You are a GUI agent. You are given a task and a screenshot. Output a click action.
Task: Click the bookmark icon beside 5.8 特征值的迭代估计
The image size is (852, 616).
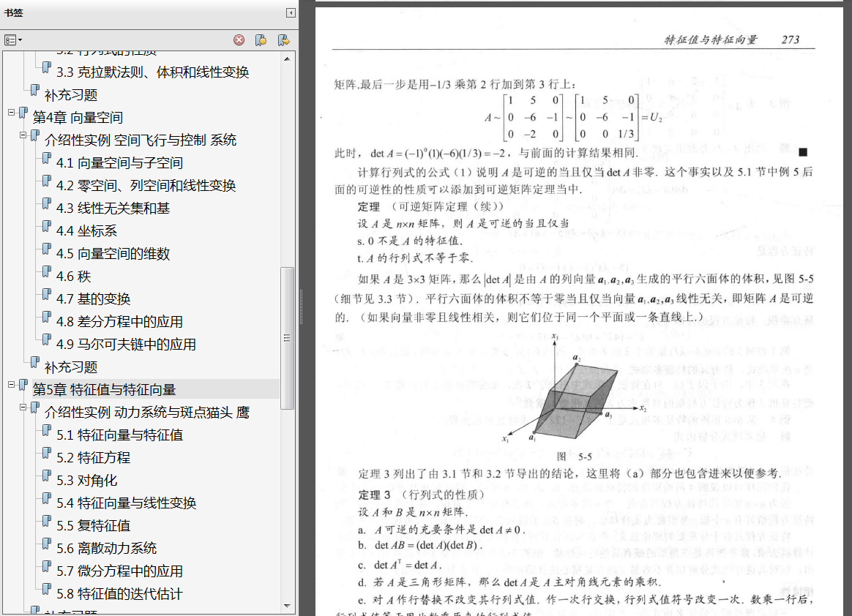(x=47, y=589)
